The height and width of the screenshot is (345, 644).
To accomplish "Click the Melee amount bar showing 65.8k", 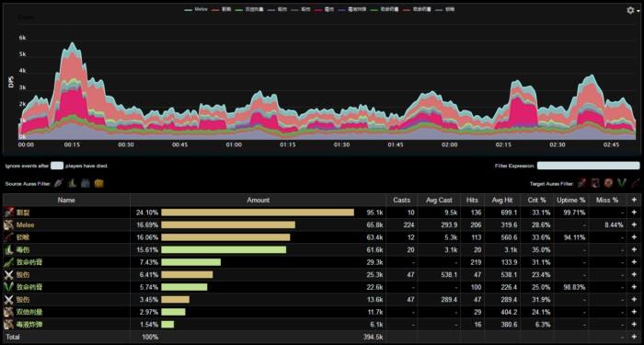I will [x=228, y=225].
